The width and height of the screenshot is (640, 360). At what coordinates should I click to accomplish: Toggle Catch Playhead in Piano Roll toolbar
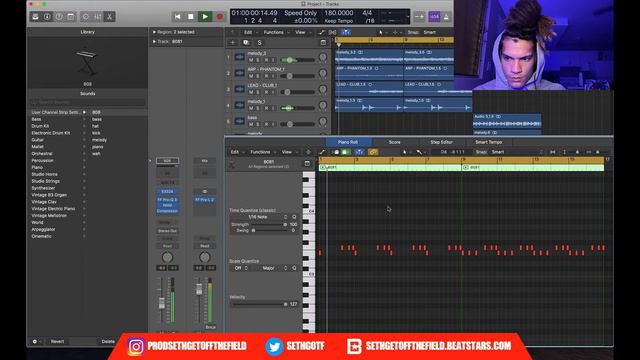[x=359, y=152]
